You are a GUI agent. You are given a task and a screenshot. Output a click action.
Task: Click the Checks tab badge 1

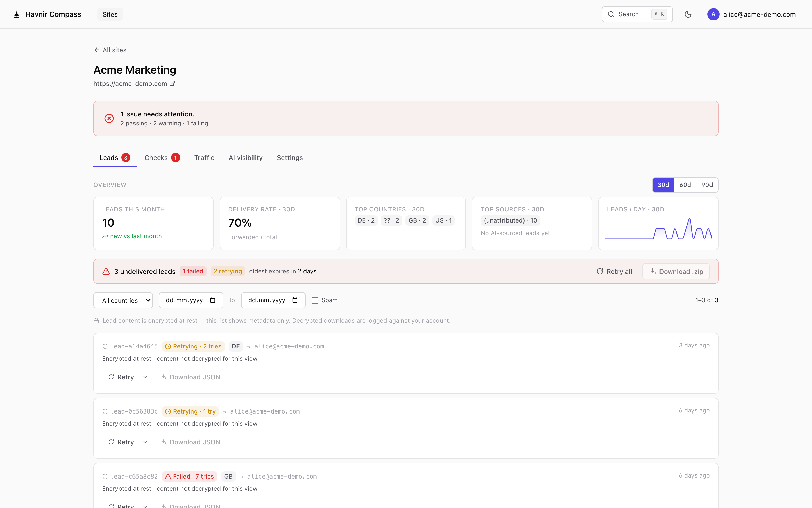pos(175,157)
